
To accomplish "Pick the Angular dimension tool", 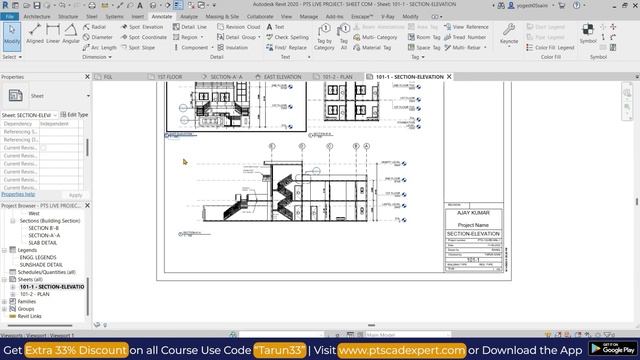I will pos(71,34).
